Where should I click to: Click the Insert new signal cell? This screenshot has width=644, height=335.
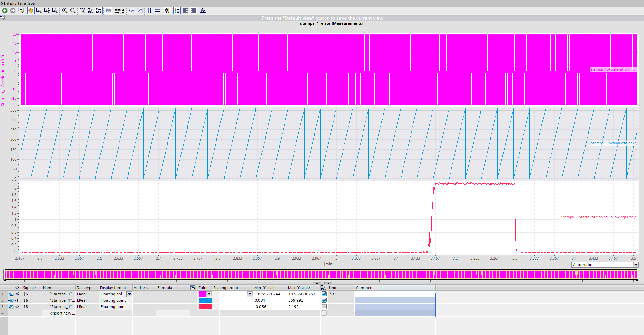pos(62,313)
